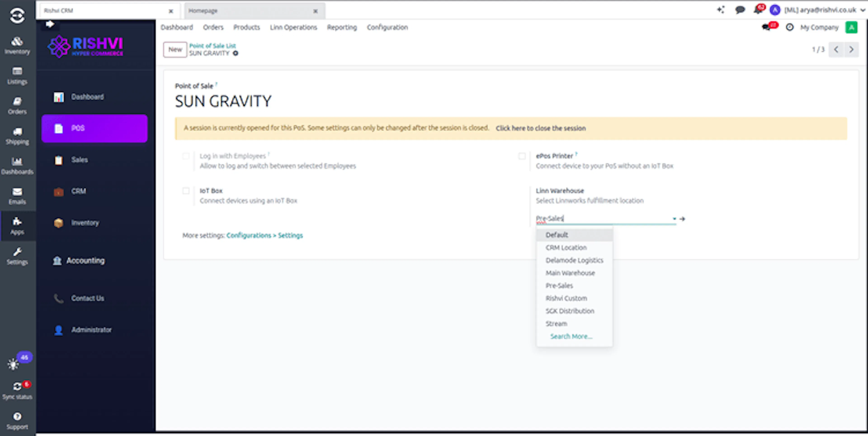868x436 pixels.
Task: Select Stream in the dropdown
Action: point(575,324)
